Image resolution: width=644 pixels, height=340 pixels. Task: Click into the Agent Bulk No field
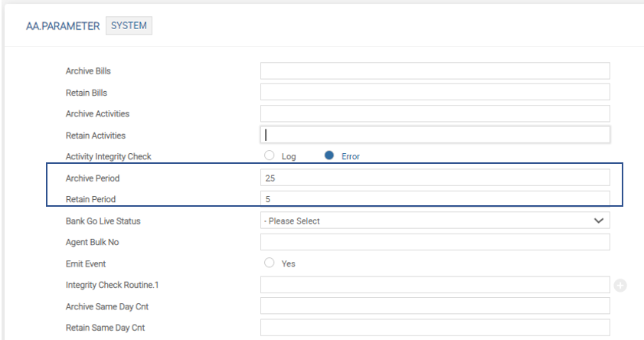pos(434,242)
